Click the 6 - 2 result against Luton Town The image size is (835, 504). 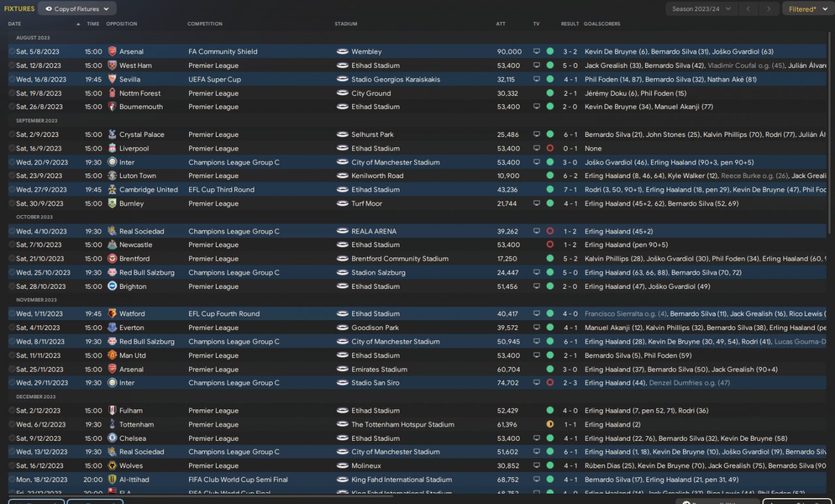coord(570,176)
